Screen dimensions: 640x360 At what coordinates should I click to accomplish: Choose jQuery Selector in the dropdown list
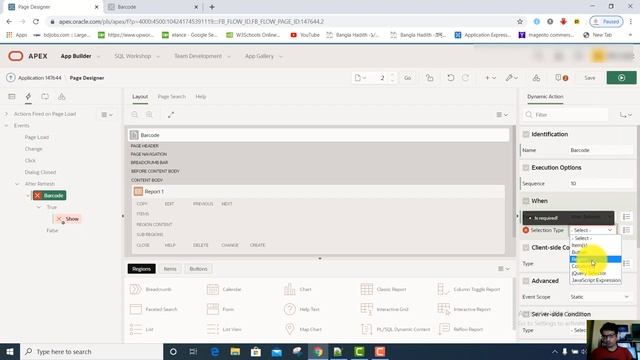(589, 273)
